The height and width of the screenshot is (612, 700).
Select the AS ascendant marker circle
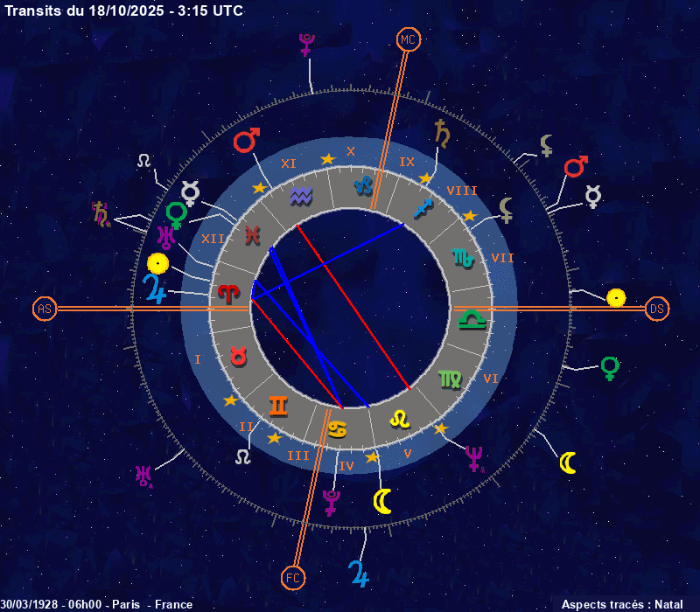click(x=45, y=309)
